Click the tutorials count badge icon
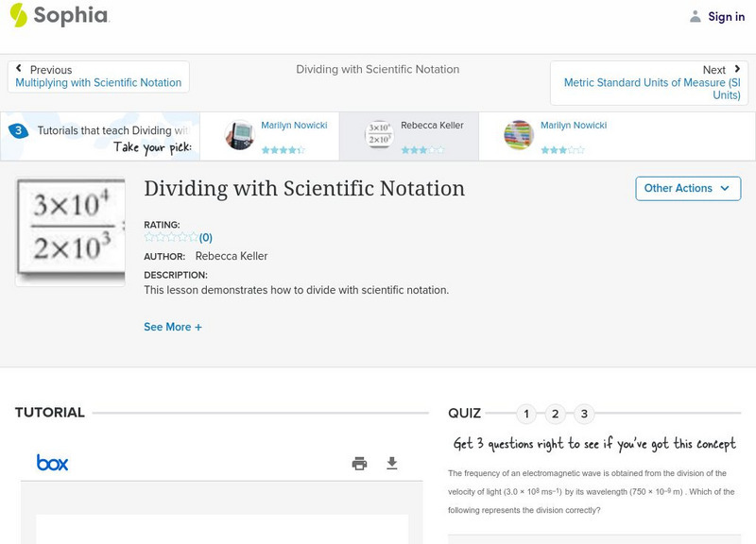Image resolution: width=756 pixels, height=544 pixels. click(18, 131)
